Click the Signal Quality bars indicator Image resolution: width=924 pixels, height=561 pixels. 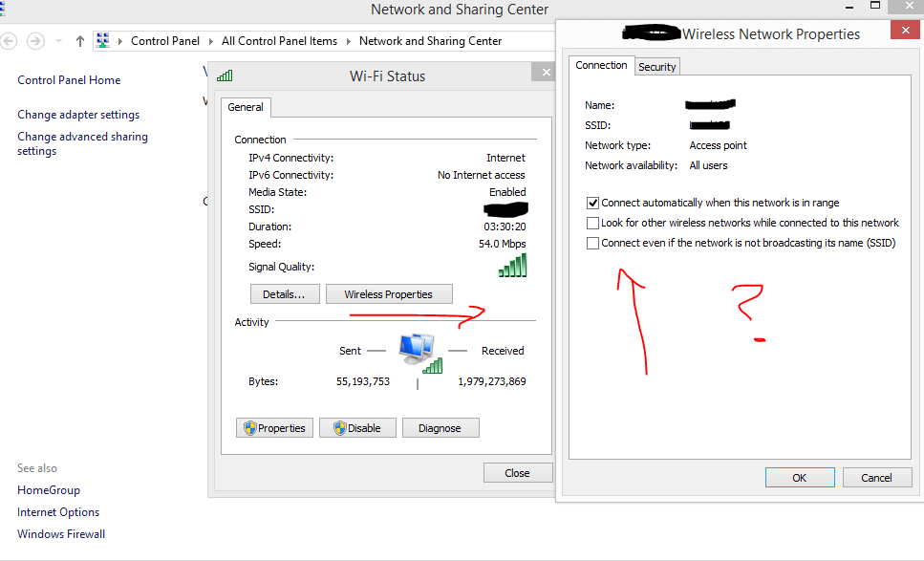pos(512,267)
